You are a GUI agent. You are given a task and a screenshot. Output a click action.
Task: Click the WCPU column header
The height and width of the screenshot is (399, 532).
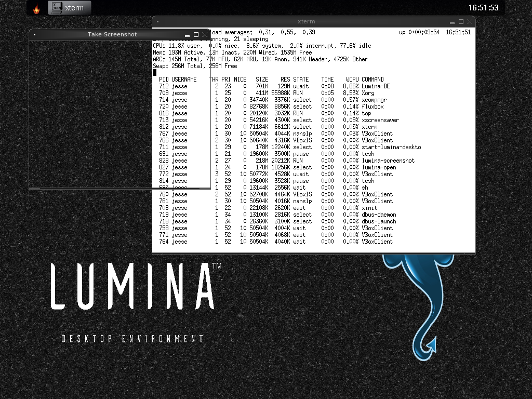pos(352,79)
